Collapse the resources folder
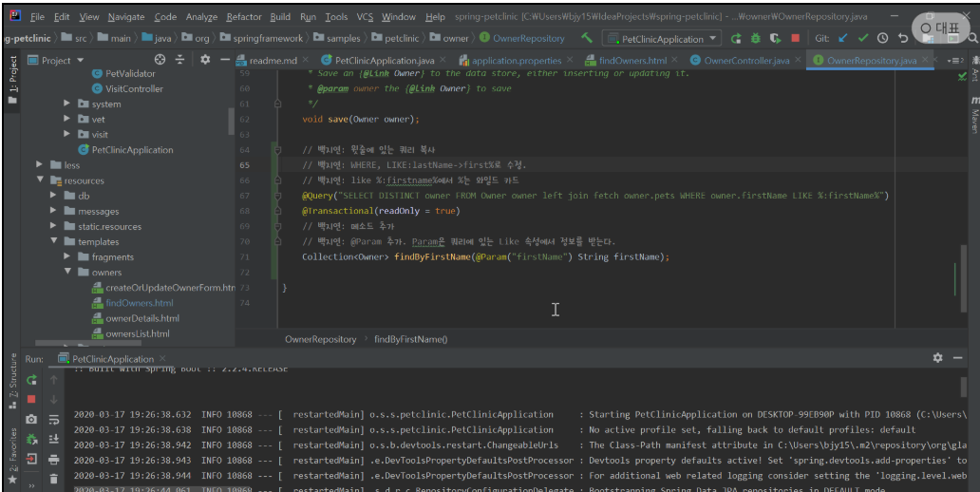980x492 pixels. click(x=39, y=180)
